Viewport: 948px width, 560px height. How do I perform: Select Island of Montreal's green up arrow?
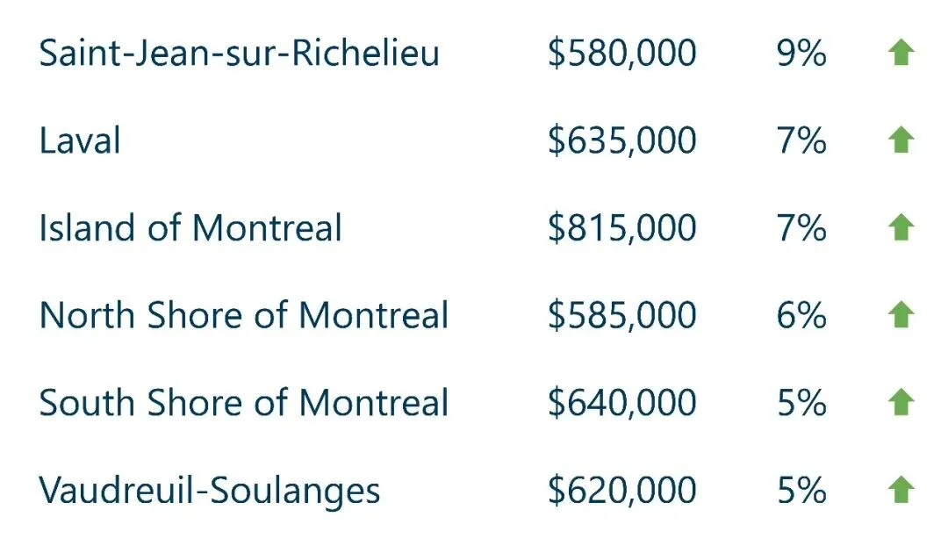click(901, 228)
